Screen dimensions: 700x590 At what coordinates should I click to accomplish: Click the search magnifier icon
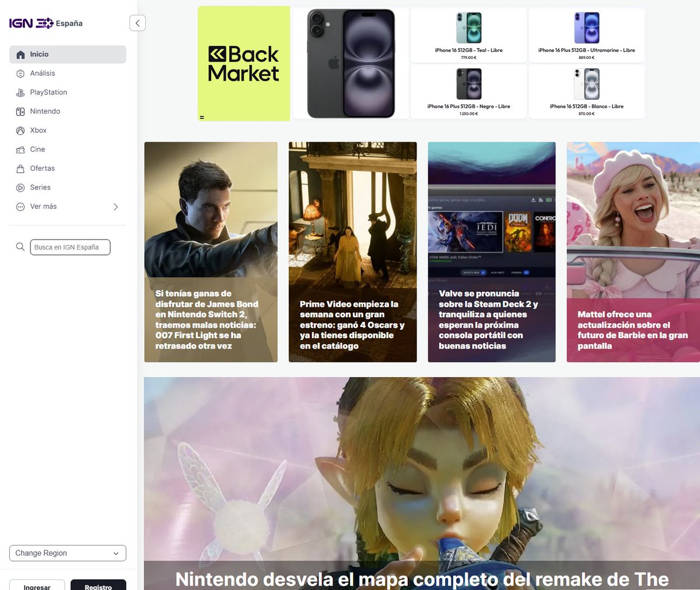(x=20, y=247)
